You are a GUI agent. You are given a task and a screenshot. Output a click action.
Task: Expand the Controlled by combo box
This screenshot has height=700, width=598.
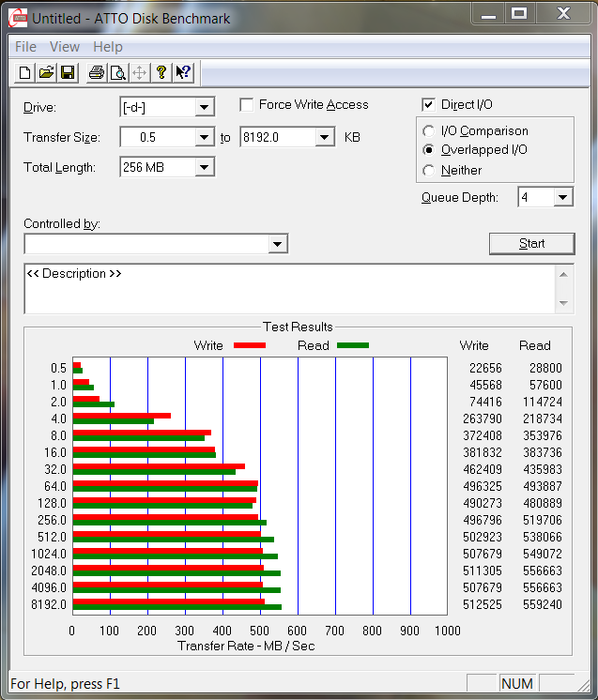click(x=277, y=244)
